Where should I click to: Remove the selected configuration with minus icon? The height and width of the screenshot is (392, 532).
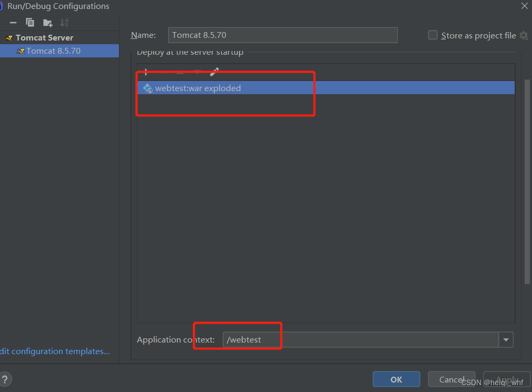coord(13,23)
